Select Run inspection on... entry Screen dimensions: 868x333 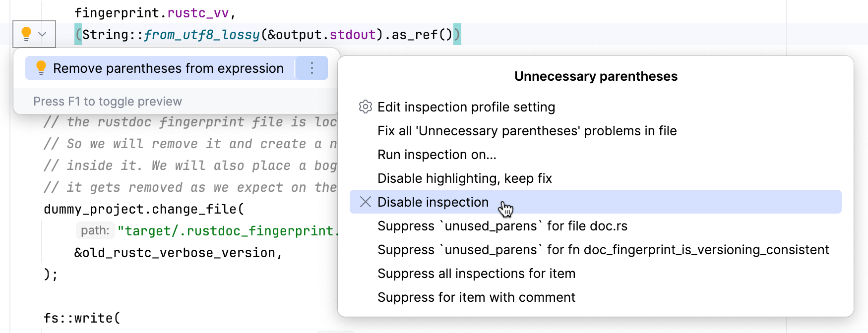(436, 155)
